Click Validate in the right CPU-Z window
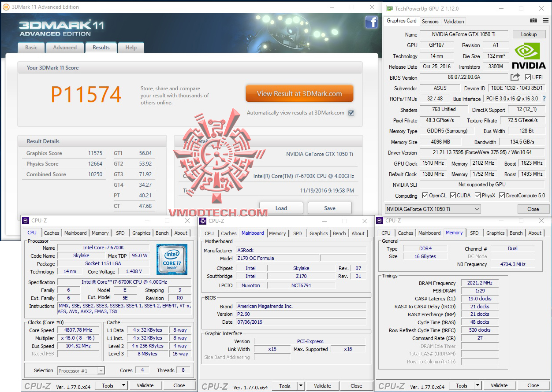The height and width of the screenshot is (392, 552). point(499,385)
